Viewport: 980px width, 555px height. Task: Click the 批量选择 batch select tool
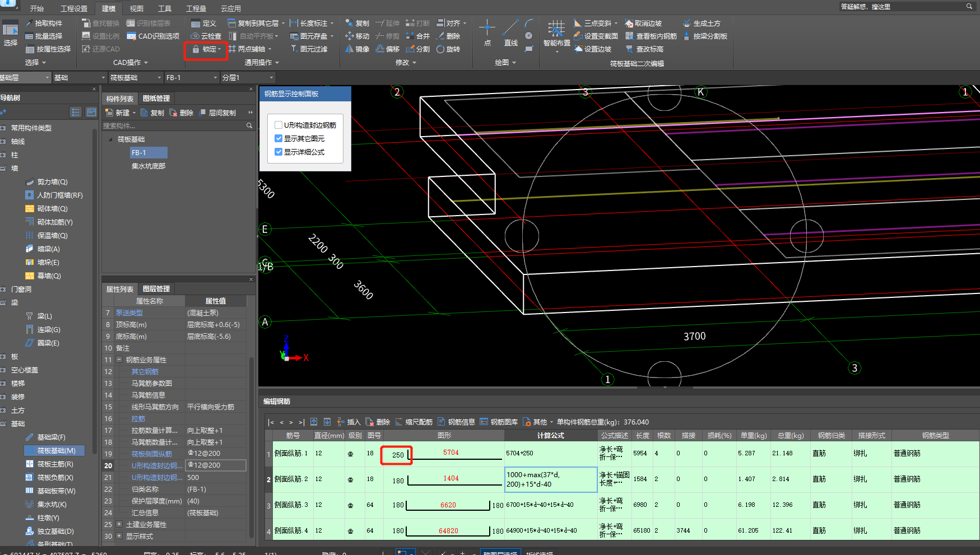[44, 36]
